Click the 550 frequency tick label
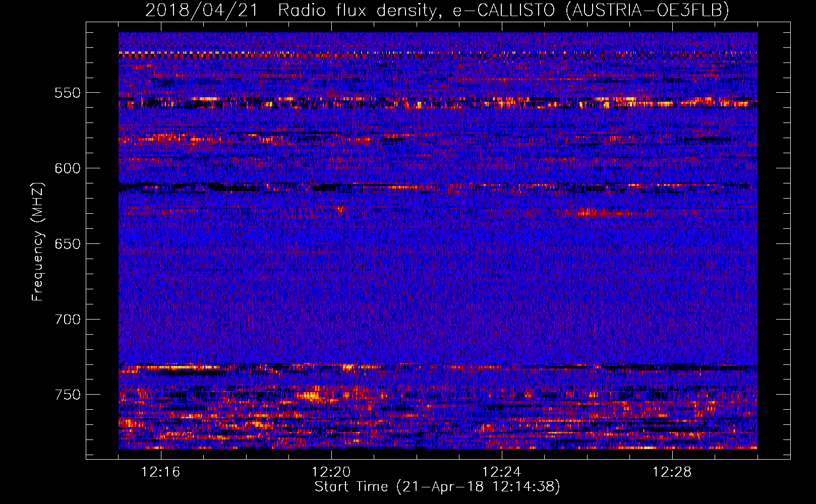The image size is (816, 504). pos(68,93)
